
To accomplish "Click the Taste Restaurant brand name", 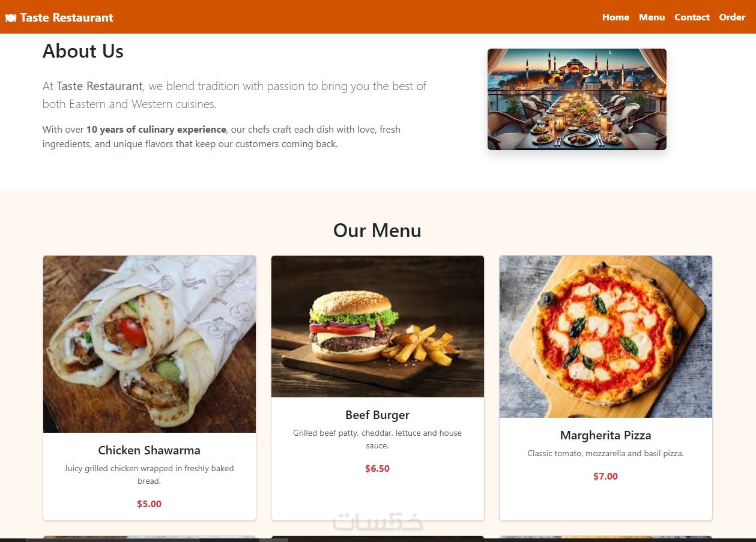I will tap(67, 17).
